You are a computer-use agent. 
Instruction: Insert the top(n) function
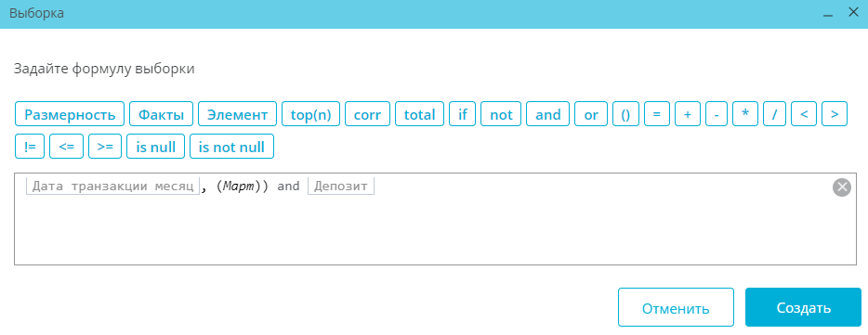pos(310,114)
